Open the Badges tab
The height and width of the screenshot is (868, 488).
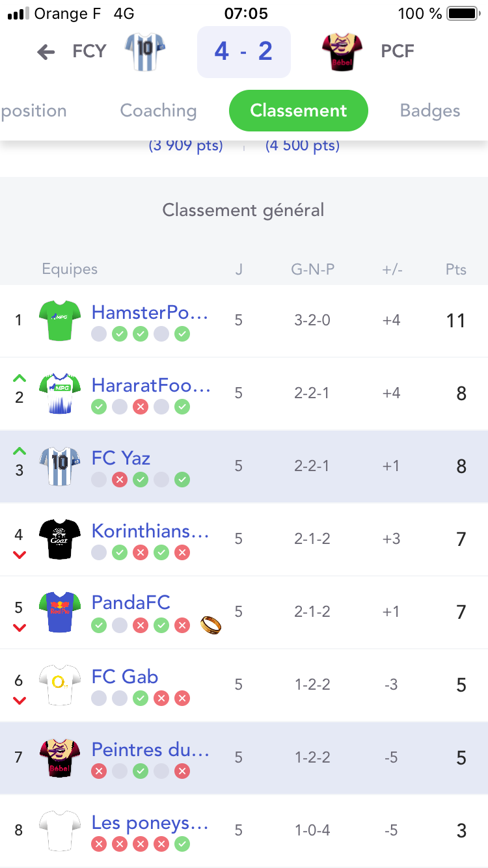coord(430,111)
